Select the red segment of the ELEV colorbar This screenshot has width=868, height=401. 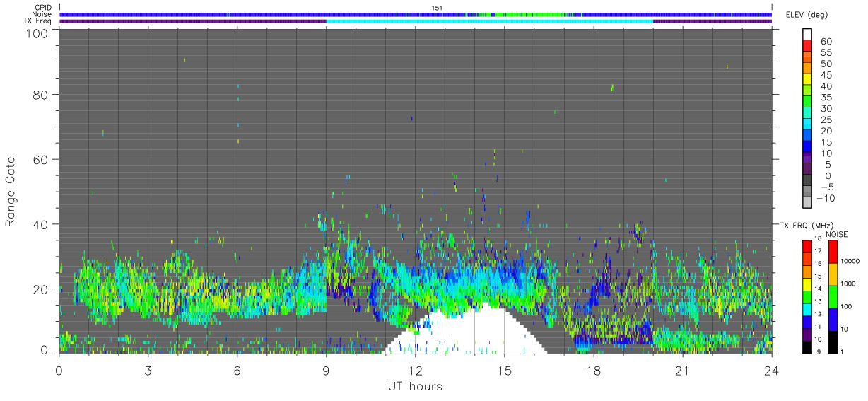pyautogui.click(x=807, y=47)
